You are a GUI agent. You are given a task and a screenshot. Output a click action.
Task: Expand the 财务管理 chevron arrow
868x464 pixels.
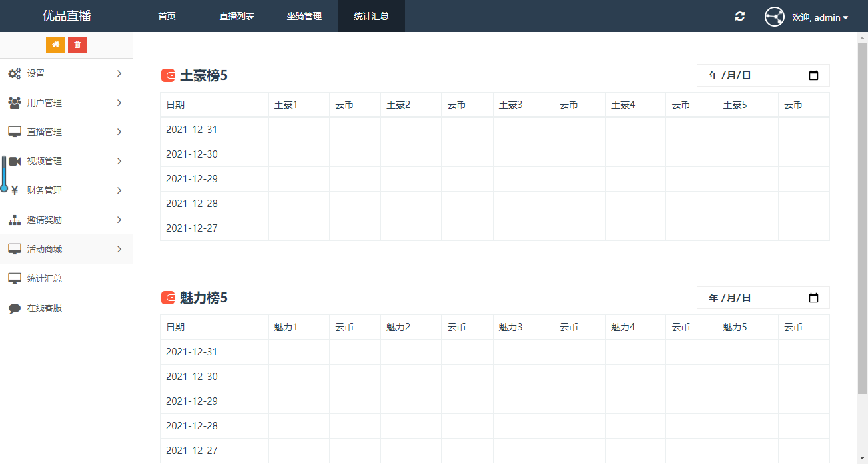(119, 190)
